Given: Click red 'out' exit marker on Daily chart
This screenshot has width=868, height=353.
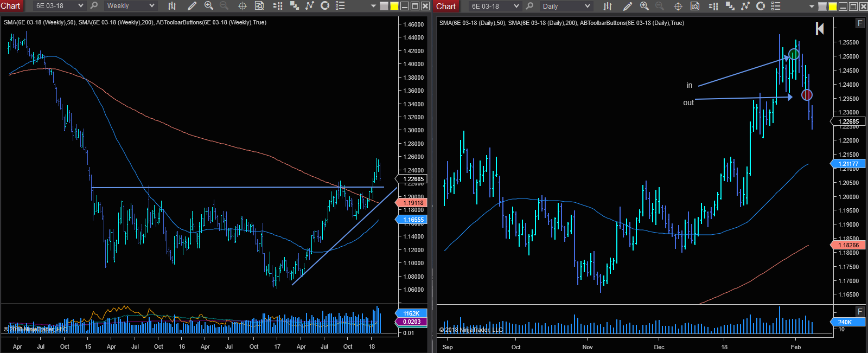Looking at the screenshot, I should point(807,95).
